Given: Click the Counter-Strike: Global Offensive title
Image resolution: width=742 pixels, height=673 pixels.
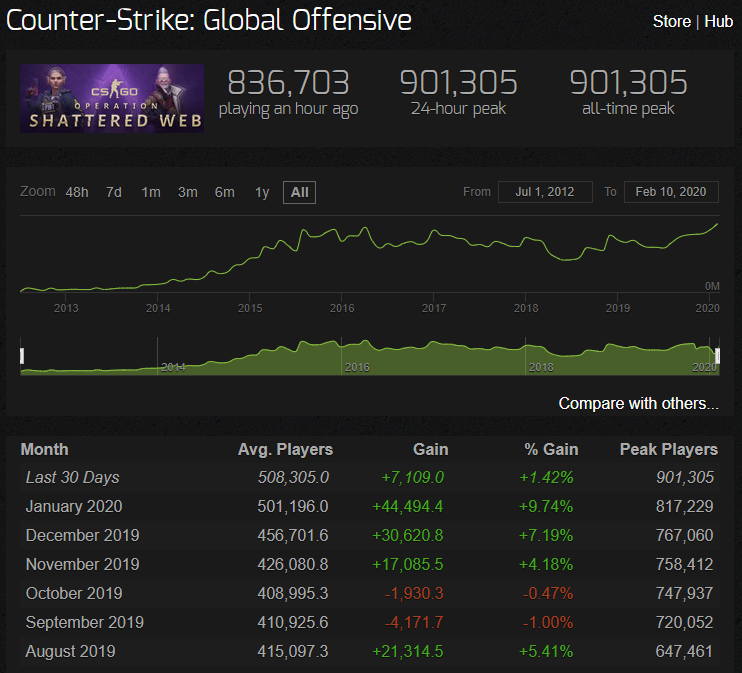Looking at the screenshot, I should coord(209,20).
